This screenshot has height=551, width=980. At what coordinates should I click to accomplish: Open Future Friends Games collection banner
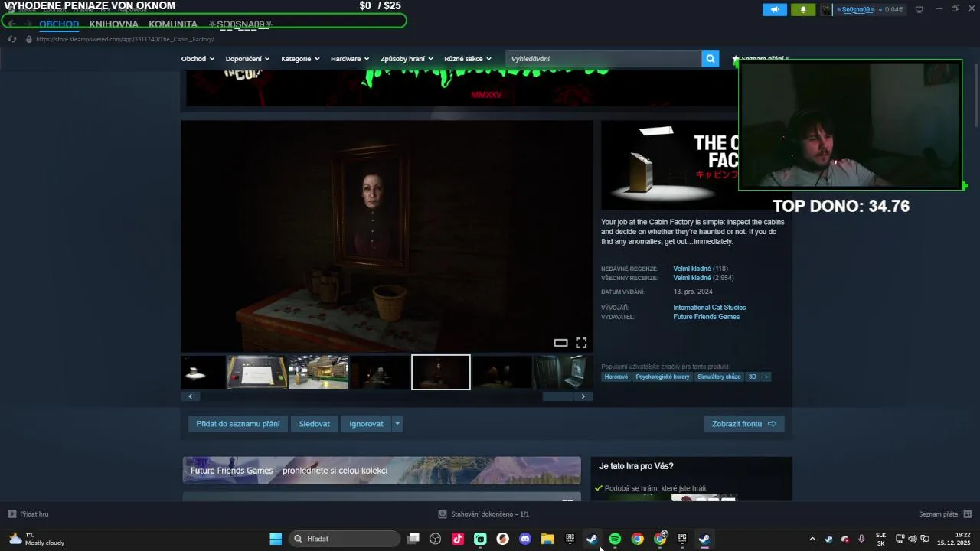tap(381, 471)
